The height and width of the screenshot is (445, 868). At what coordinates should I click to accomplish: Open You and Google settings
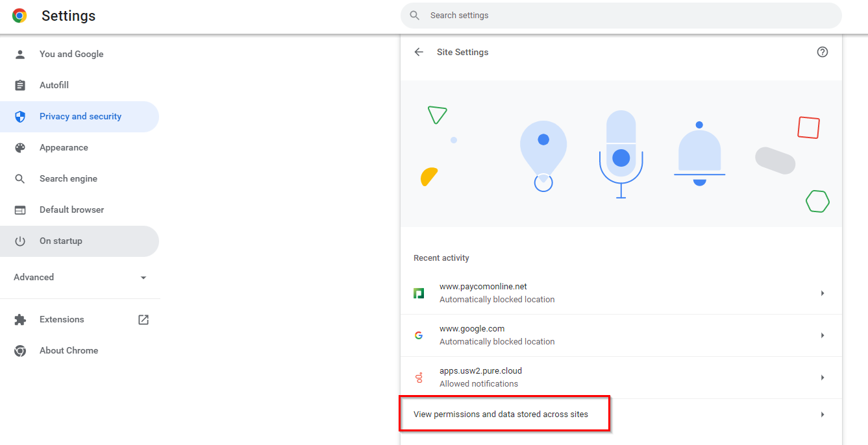(71, 54)
